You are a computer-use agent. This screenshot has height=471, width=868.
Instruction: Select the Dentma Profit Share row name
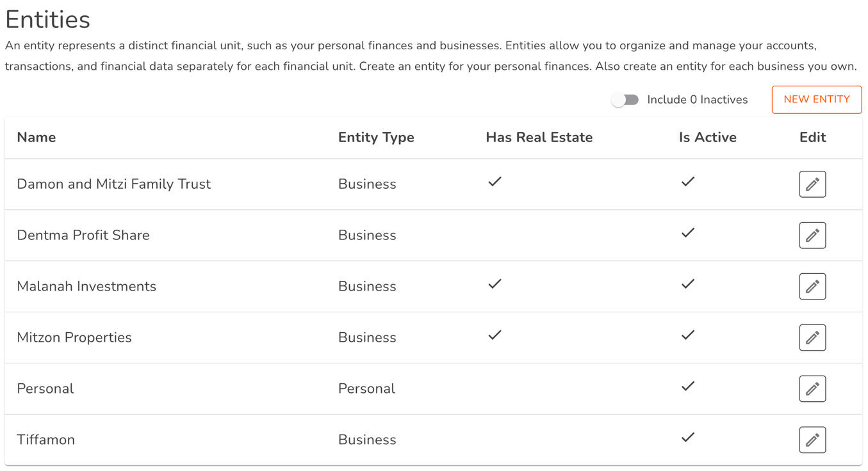click(x=83, y=235)
